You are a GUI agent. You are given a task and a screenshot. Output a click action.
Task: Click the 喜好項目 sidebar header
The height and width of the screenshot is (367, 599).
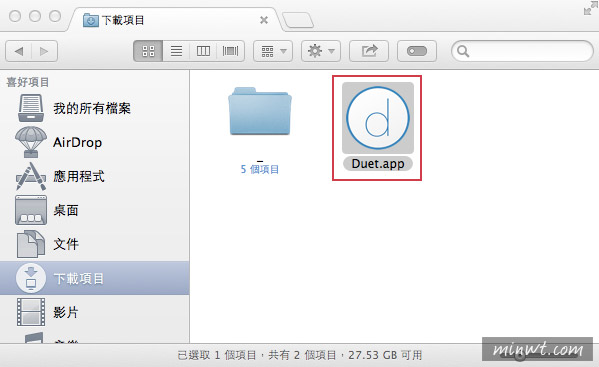point(28,82)
